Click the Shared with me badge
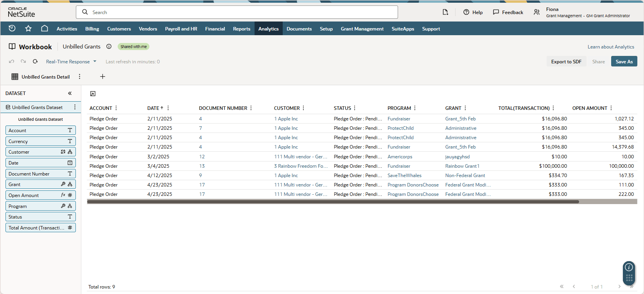Screen dimensions: 644x294 133,47
